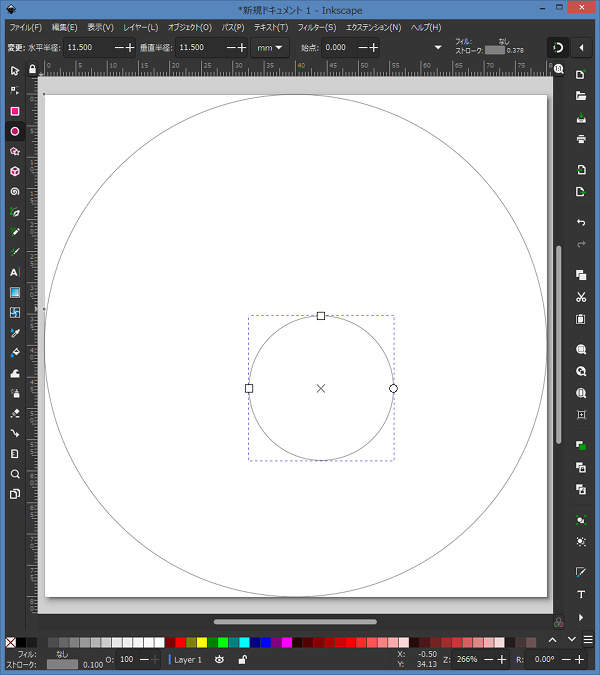Pick the cyan palette swatch

(x=244, y=643)
